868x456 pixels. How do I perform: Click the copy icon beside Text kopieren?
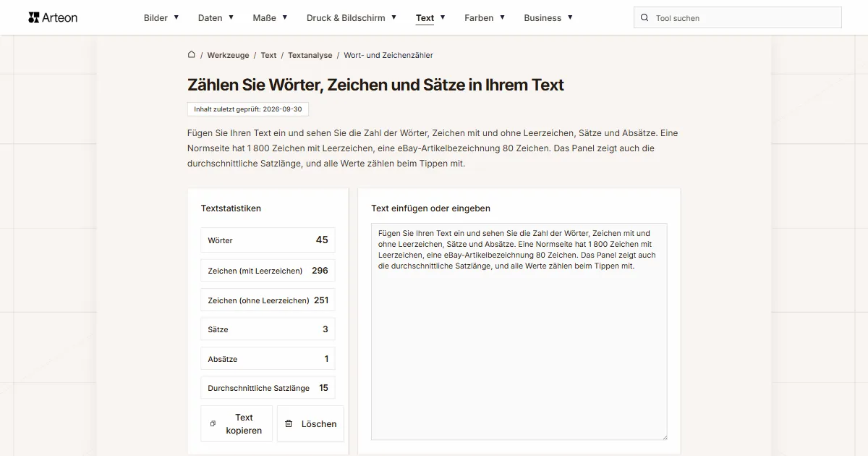click(x=213, y=423)
